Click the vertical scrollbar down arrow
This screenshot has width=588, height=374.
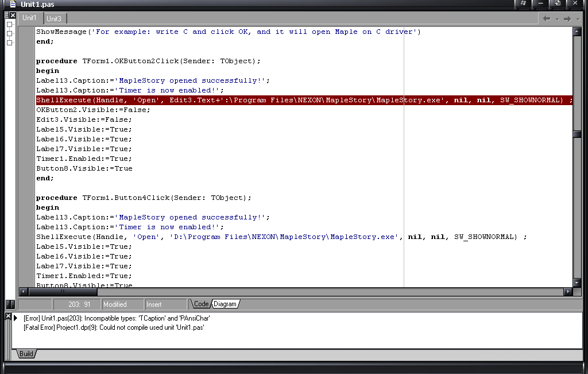[x=577, y=283]
